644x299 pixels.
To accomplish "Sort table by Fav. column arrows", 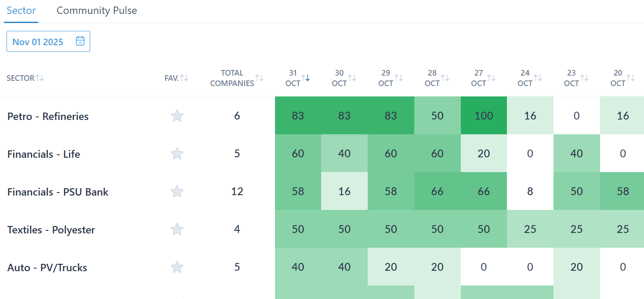I will pyautogui.click(x=184, y=78).
